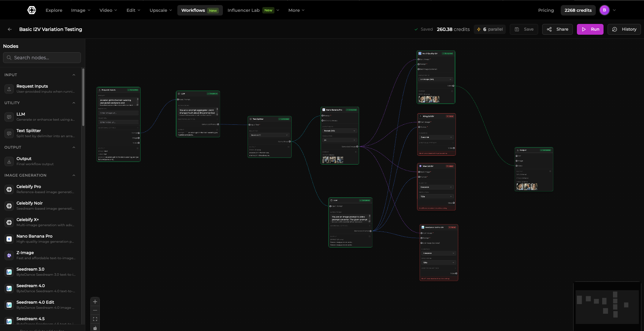
Task: Click the zoom-in plus icon on the canvas
Action: (95, 301)
